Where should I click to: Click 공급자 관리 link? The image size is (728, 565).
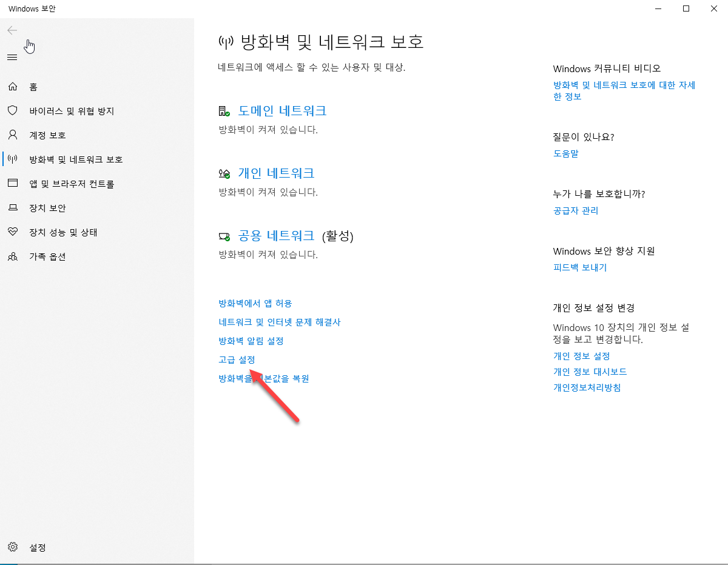pos(576,210)
